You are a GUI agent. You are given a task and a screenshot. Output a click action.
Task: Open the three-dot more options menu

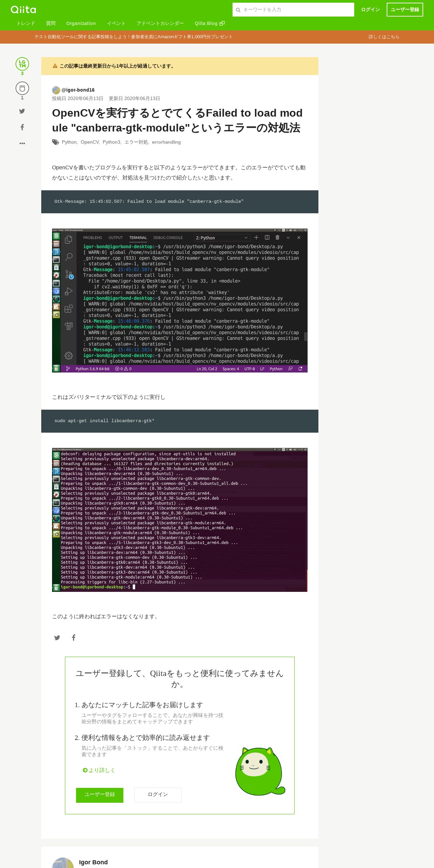coord(22,143)
